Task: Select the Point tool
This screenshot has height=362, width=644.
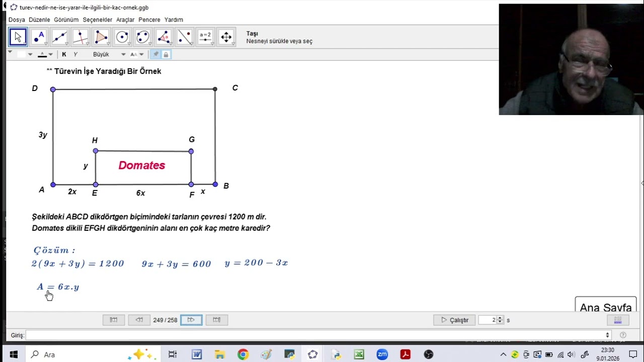Action: 39,37
